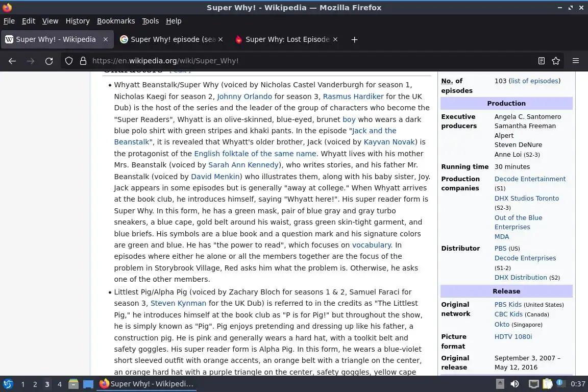Switch to Super Why: Lost Episode tab
This screenshot has height=392, width=588.
286,39
